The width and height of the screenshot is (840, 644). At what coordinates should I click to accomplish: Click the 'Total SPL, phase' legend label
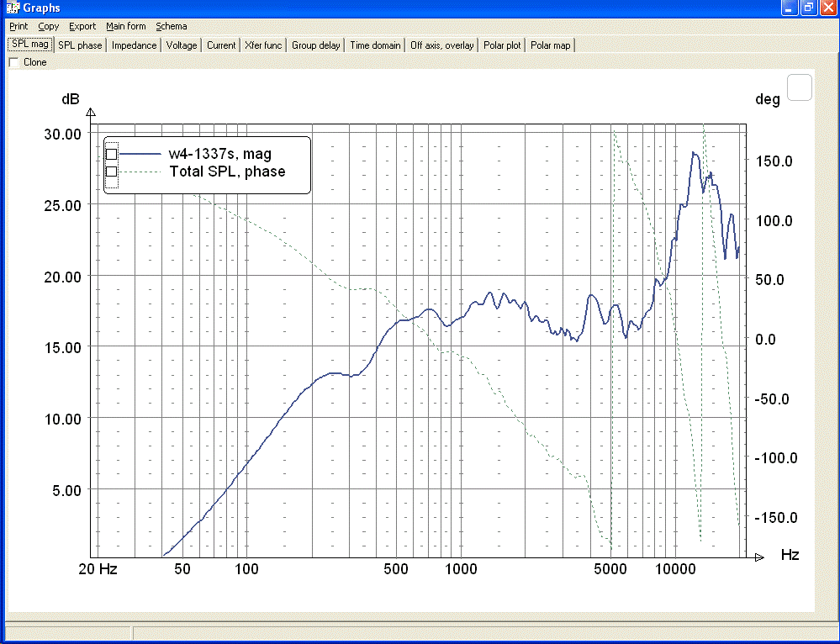point(227,172)
